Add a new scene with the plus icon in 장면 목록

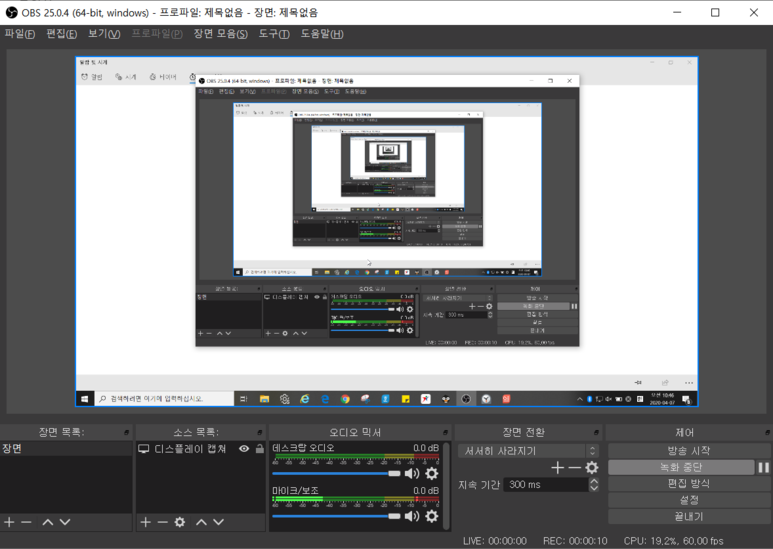[9, 522]
